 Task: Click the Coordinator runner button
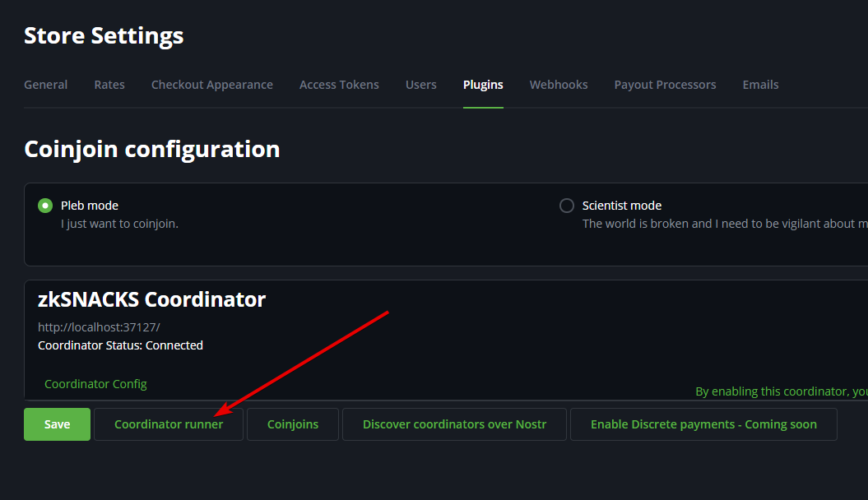coord(169,424)
